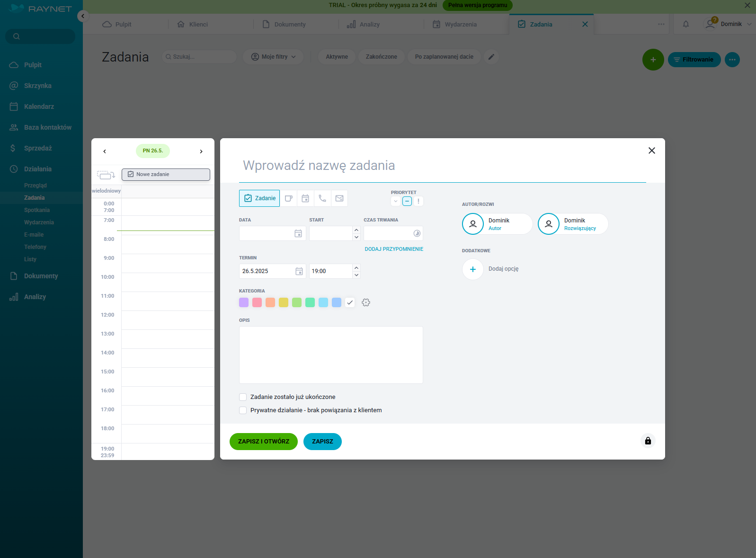Enable 'Prywatne działanie' checkbox
The image size is (756, 558).
click(243, 410)
